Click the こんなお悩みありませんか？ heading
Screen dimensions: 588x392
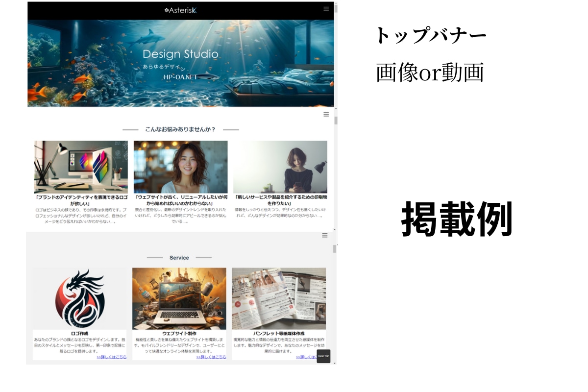(x=180, y=129)
